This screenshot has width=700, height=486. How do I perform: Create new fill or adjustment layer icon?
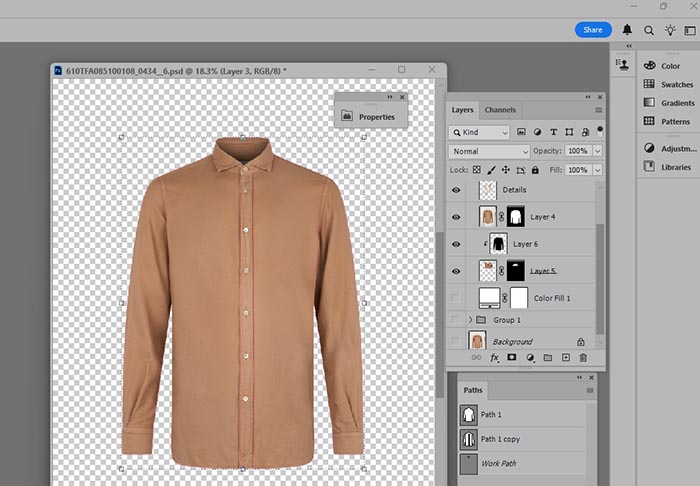coord(530,357)
